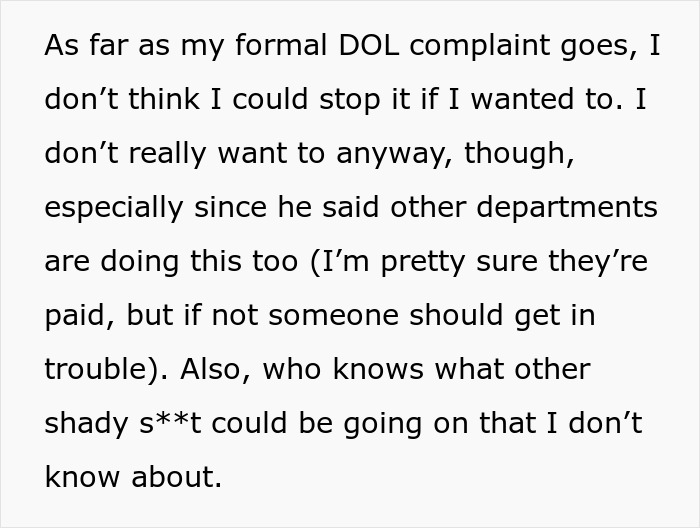This screenshot has height=528, width=700.
Task: Click the acronym "DOL" in the text
Action: pyautogui.click(x=346, y=48)
